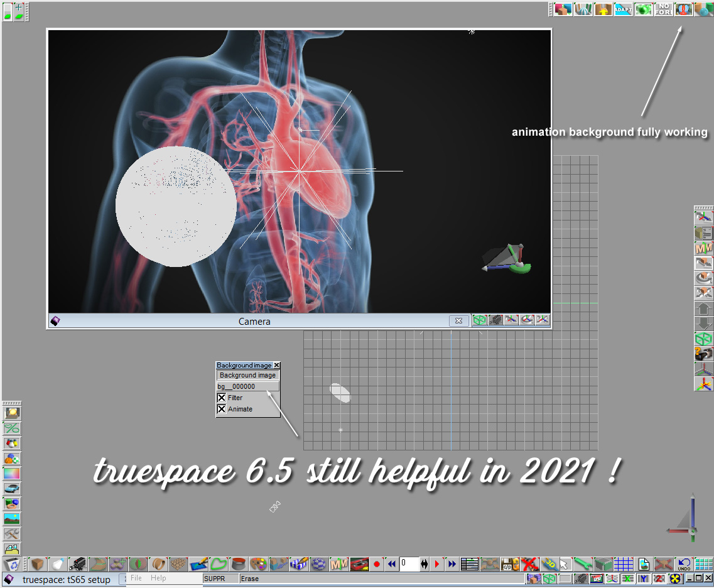Image resolution: width=714 pixels, height=588 pixels.
Task: Click the SUPPR status field
Action: (x=220, y=579)
